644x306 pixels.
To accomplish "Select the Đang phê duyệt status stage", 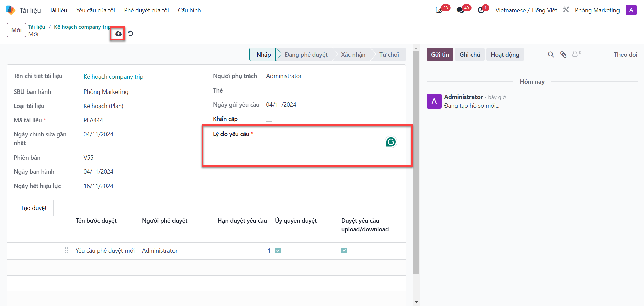I will (x=306, y=54).
